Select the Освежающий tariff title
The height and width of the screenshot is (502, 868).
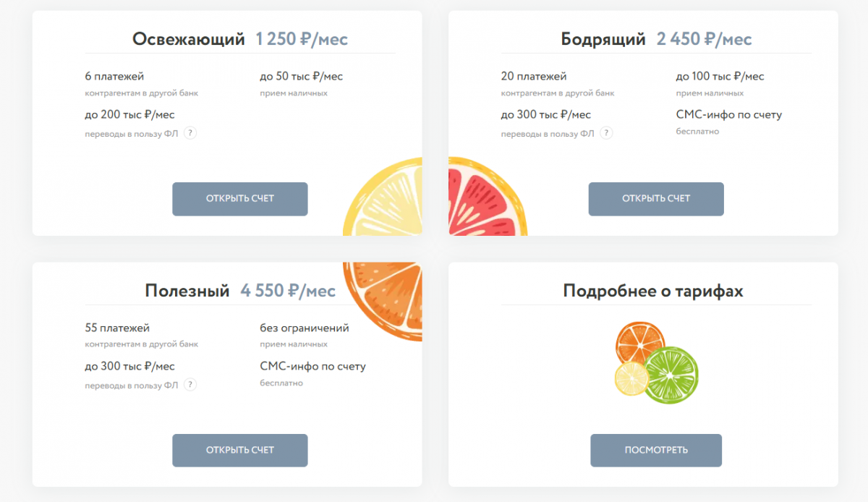[189, 39]
